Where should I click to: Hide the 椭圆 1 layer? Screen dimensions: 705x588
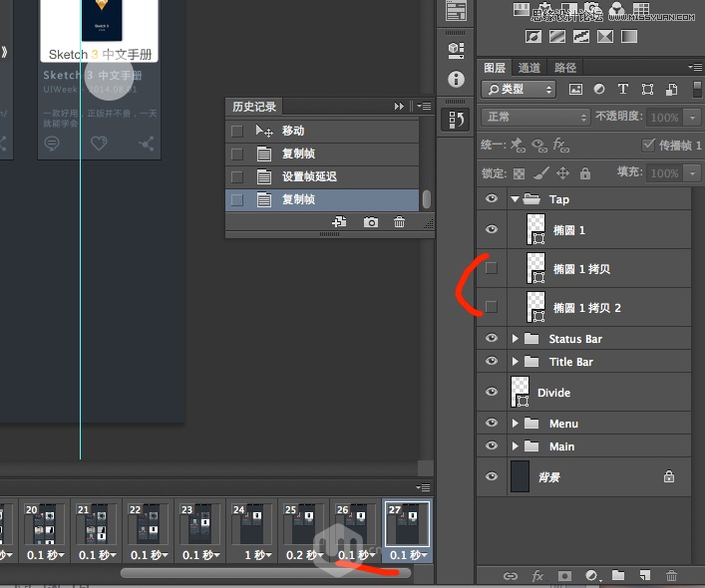pos(492,229)
